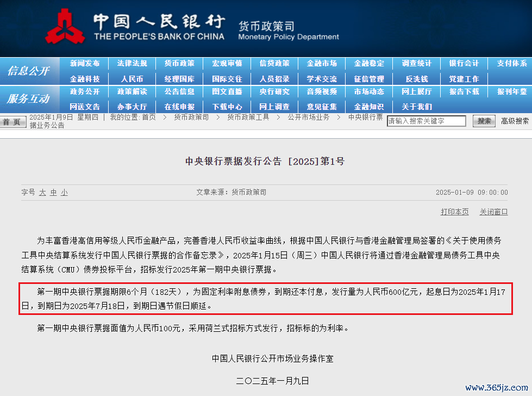Open 人民币 navigation link
The height and width of the screenshot is (396, 532).
[x=132, y=79]
